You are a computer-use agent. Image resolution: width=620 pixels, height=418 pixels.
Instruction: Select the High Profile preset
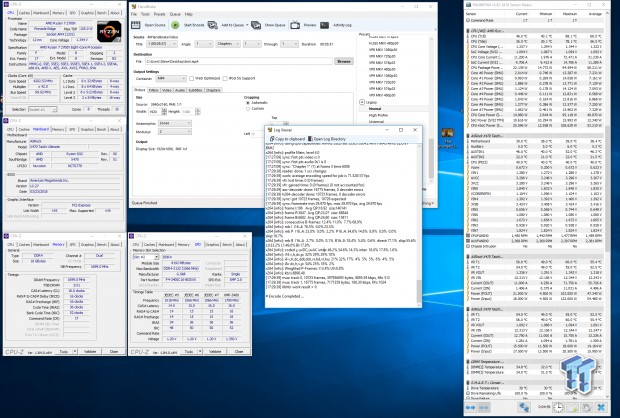[378, 115]
